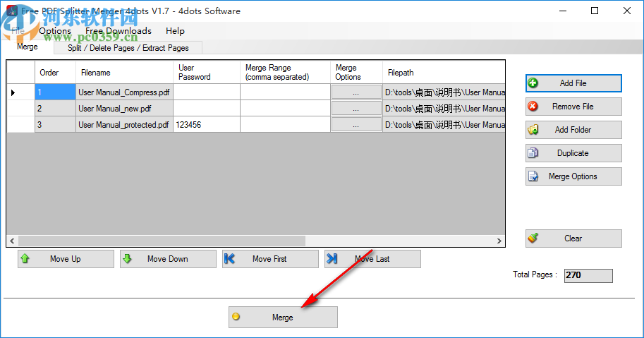Click the Add Folder button label
The width and height of the screenshot is (644, 338).
[x=573, y=130]
